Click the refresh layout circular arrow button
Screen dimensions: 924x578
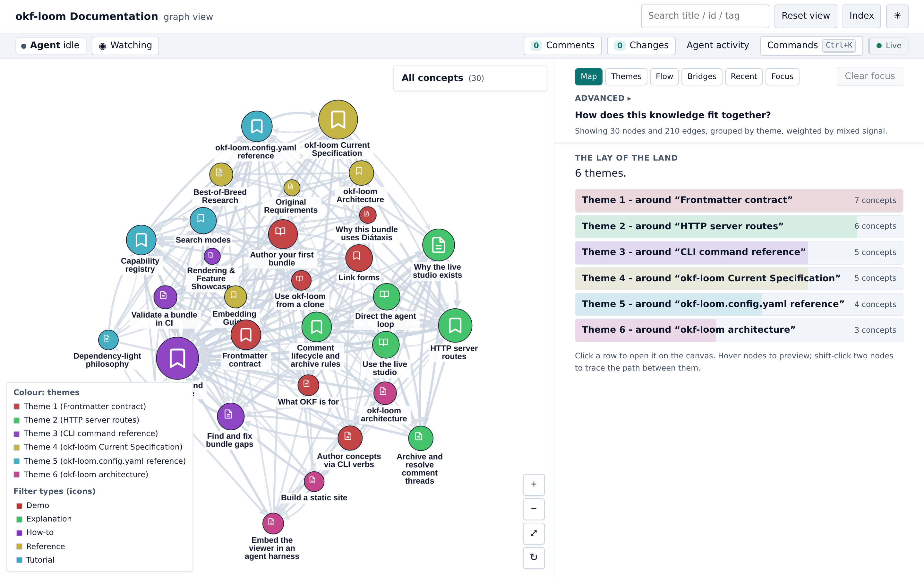coord(534,558)
